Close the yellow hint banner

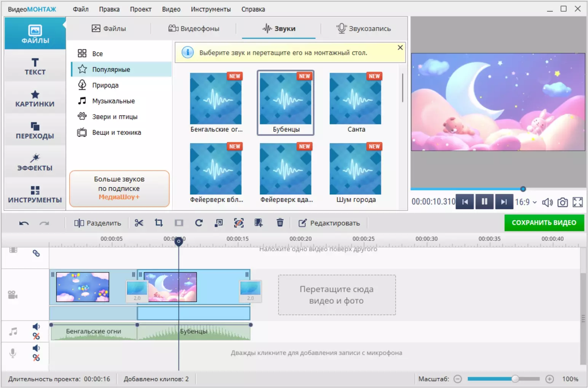(x=400, y=48)
